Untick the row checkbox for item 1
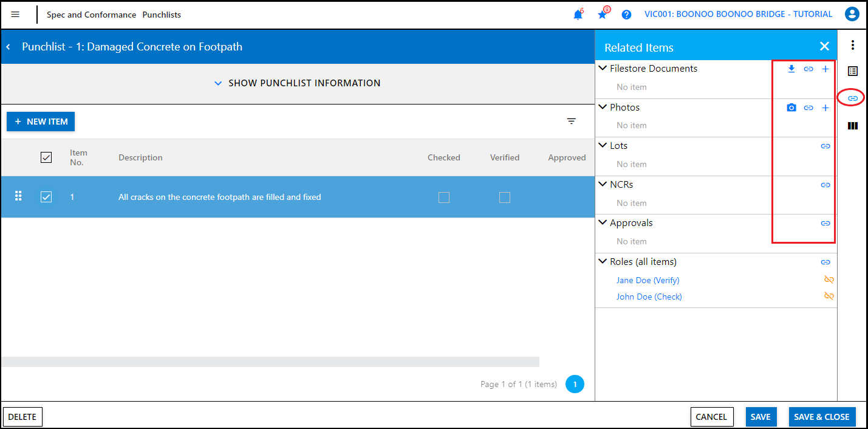 [46, 197]
